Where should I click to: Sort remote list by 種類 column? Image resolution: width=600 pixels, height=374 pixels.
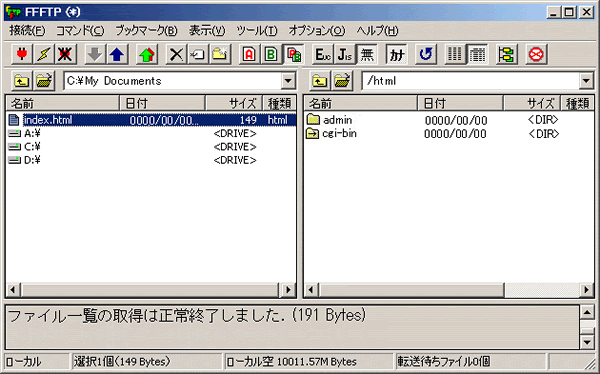click(577, 103)
